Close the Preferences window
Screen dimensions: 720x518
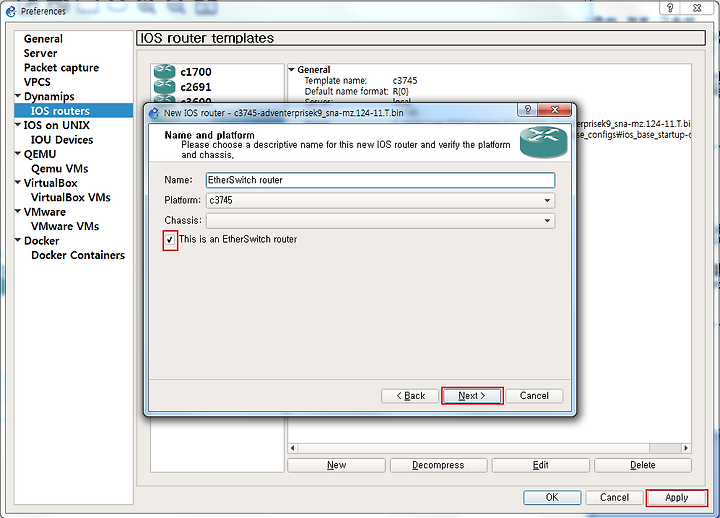point(697,7)
